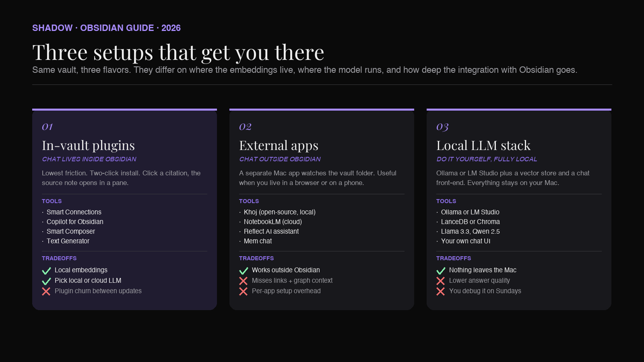Image resolution: width=644 pixels, height=362 pixels.
Task: Click 'Copilot for Obsidian' tool entry
Action: 75,222
